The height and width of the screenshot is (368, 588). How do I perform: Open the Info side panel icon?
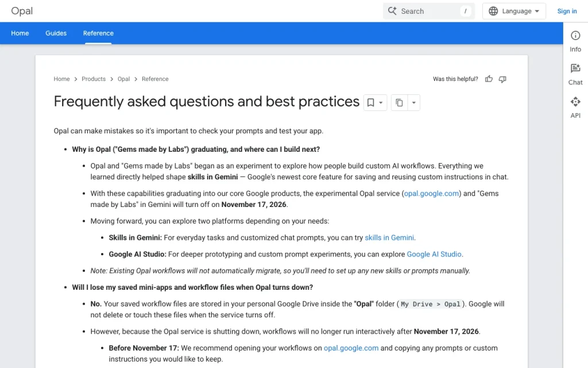[575, 36]
